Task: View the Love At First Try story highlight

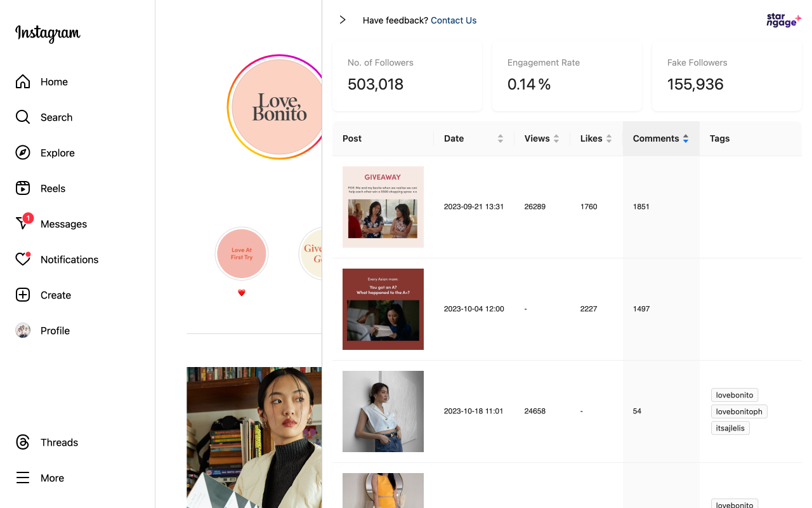Action: (x=242, y=253)
